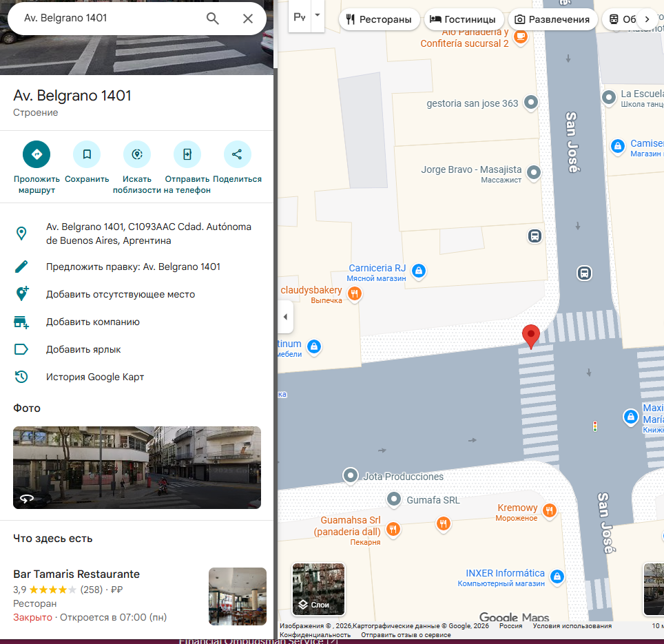Start directions with Проложить маршрут icon

[37, 154]
